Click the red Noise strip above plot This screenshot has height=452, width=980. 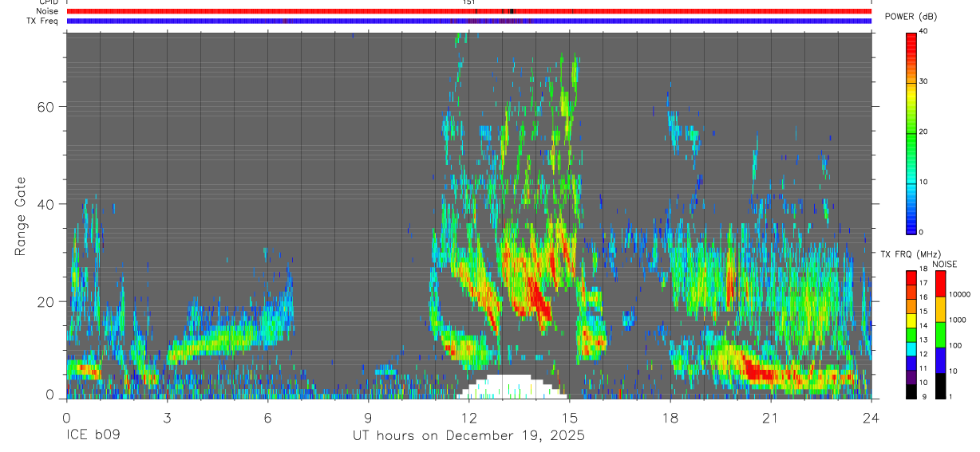click(x=468, y=11)
